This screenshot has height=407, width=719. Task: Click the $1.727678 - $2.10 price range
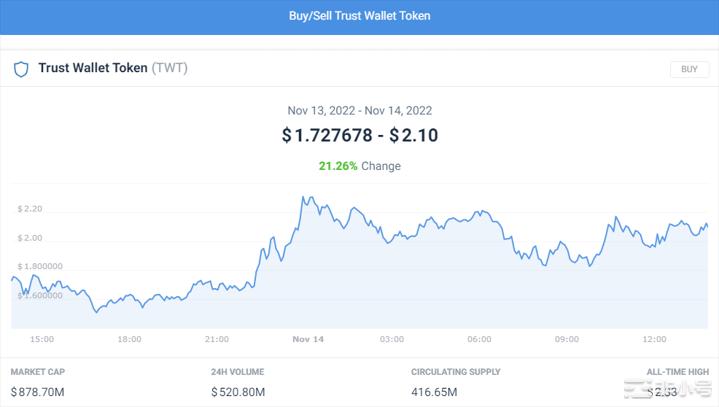click(359, 135)
